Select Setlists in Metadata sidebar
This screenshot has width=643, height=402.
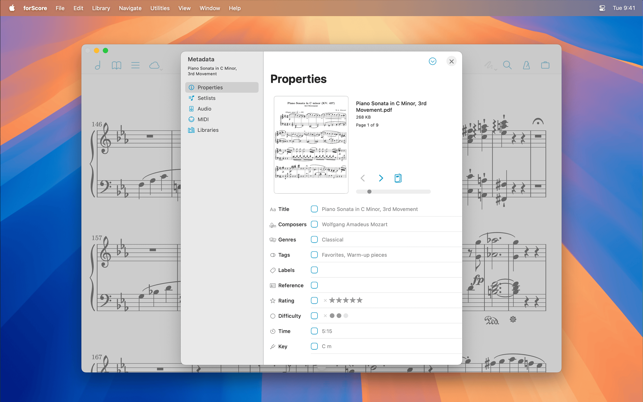tap(222, 98)
